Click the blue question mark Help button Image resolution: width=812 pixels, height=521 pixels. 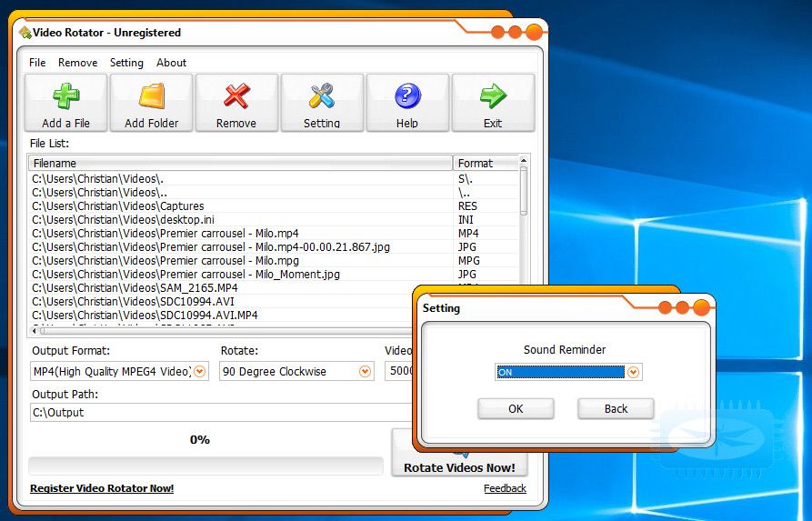click(407, 103)
